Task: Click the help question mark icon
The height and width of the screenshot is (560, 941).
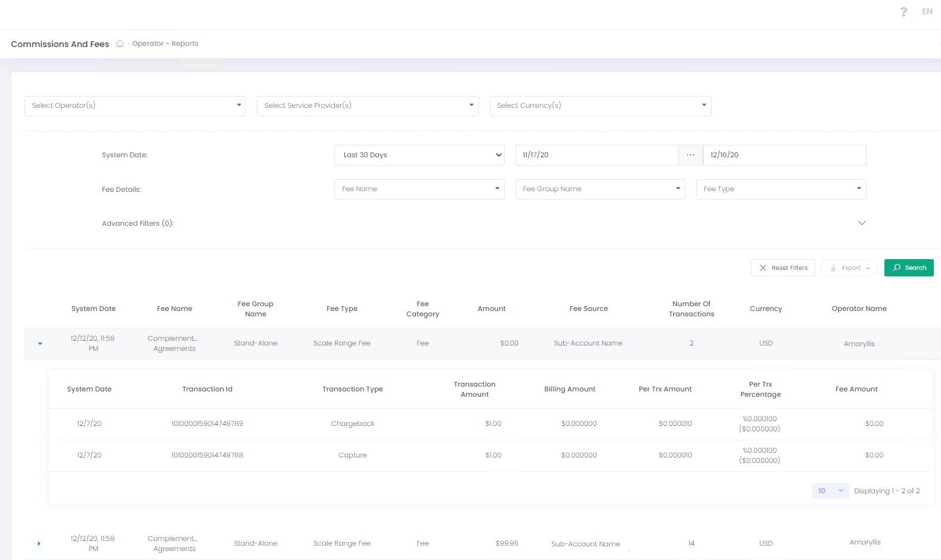Action: (903, 12)
